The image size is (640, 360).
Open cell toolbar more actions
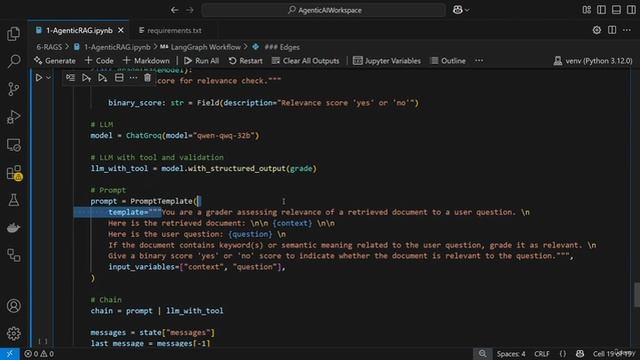point(133,78)
